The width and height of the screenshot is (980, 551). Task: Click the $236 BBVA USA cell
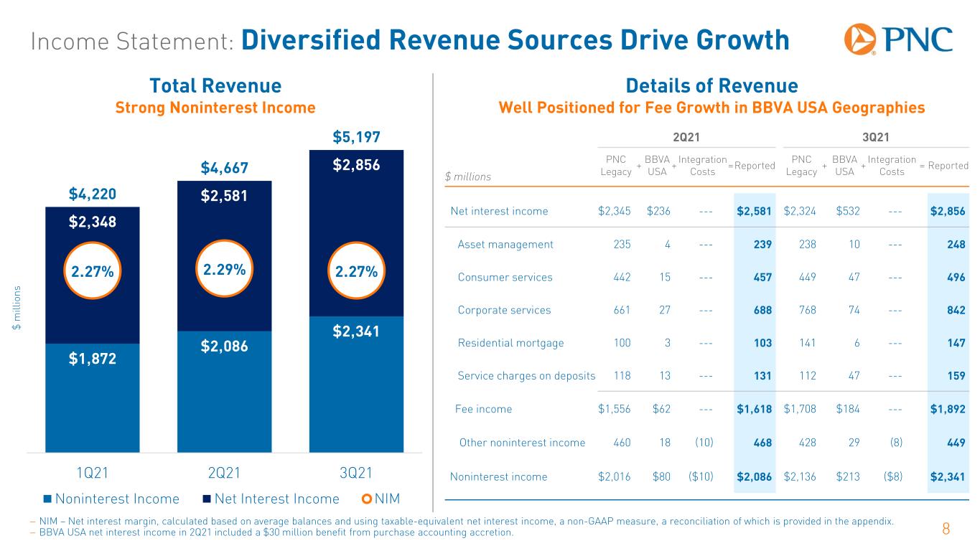point(659,211)
